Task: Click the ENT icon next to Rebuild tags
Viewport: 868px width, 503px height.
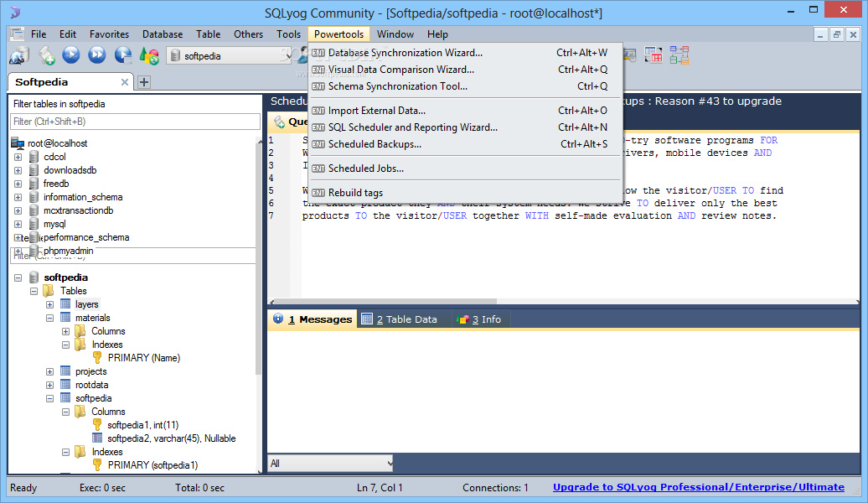Action: 318,193
